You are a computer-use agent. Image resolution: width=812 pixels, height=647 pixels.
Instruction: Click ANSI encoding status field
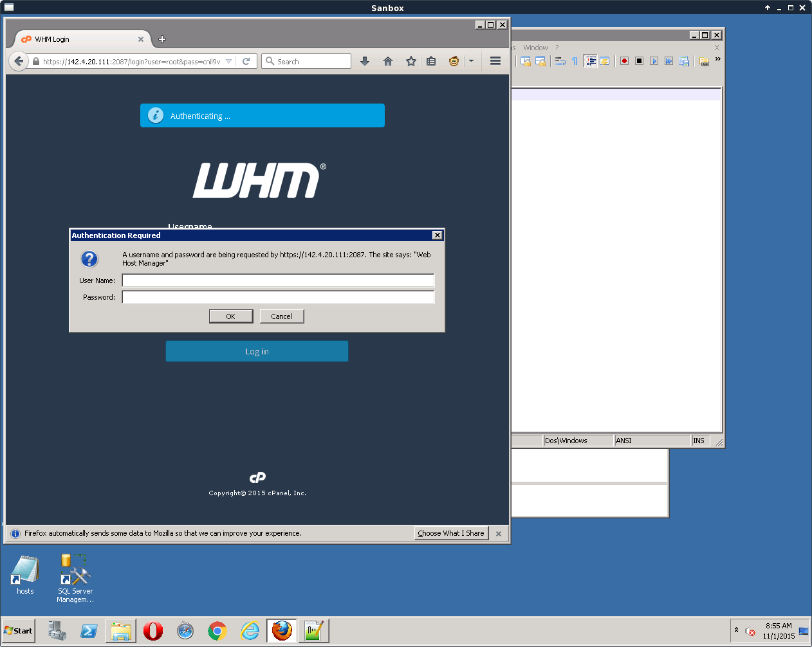[652, 441]
